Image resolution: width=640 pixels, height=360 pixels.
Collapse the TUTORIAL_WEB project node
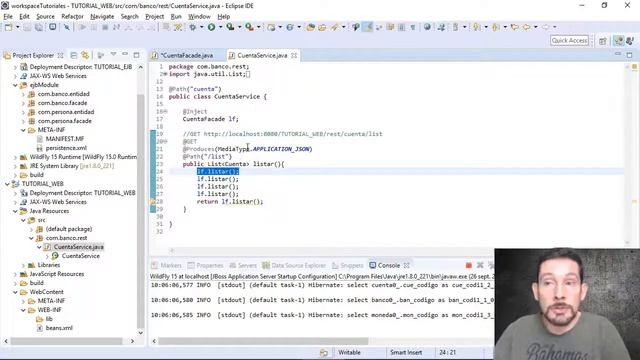pyautogui.click(x=7, y=184)
